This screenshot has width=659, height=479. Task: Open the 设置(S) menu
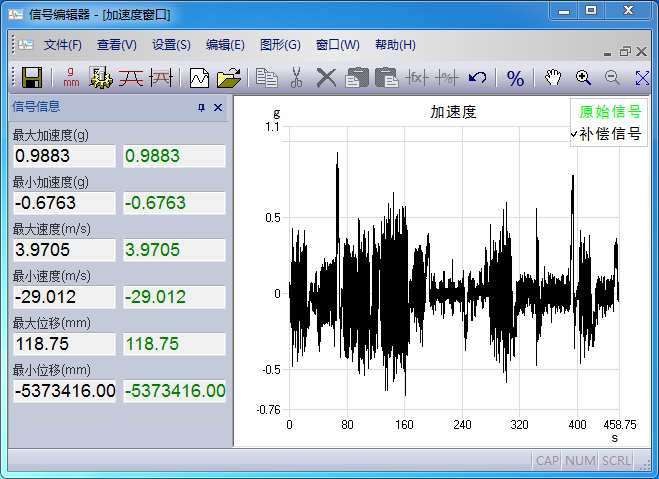tap(171, 45)
